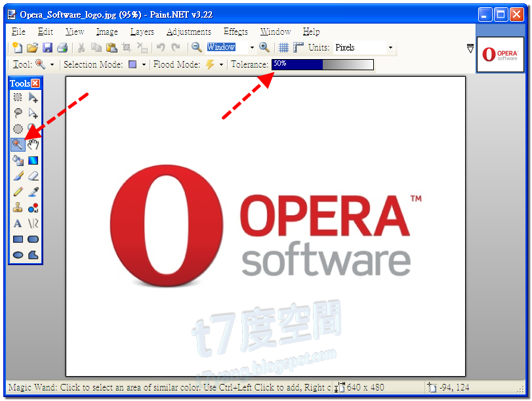Open the View menu
532x401 pixels.
(x=75, y=32)
